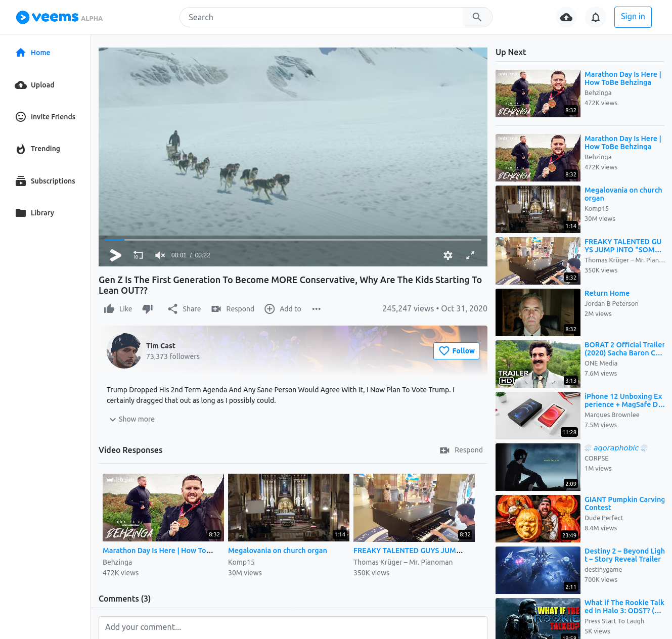Open Subscriptions in sidebar
Screen dimensions: 672x639
(x=45, y=181)
